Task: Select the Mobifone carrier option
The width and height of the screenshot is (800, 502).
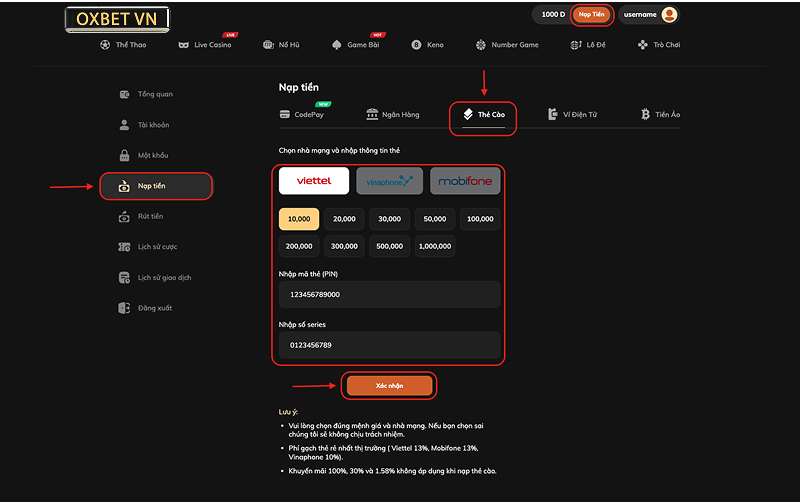Action: coord(465,181)
